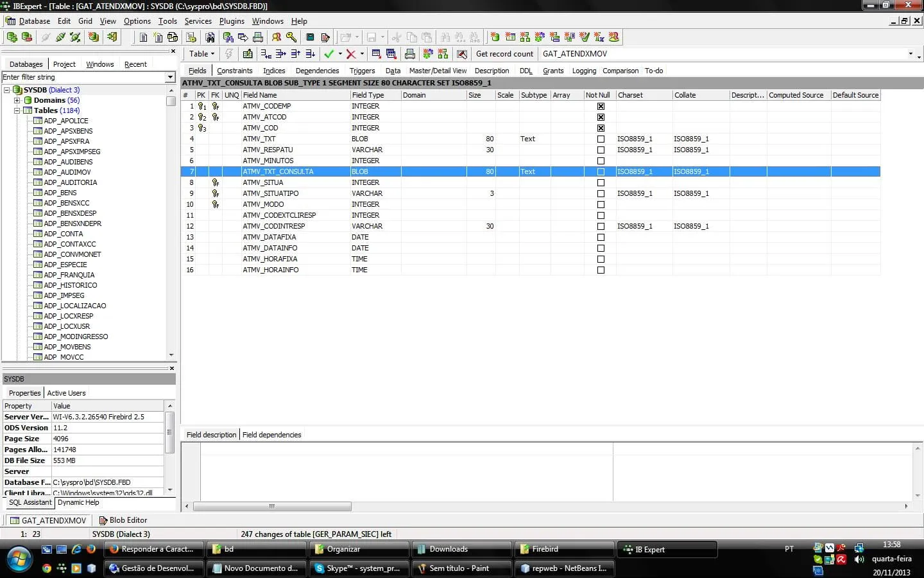Click the Get record count button
The width and height of the screenshot is (924, 578).
point(504,54)
